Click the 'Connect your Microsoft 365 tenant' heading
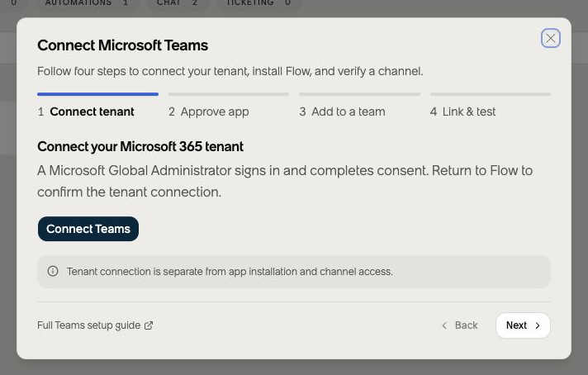 click(140, 147)
